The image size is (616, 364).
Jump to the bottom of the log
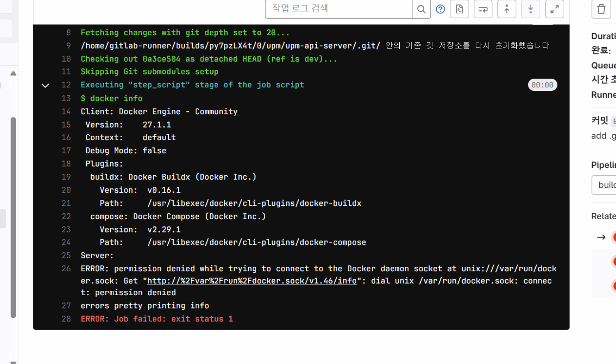click(x=530, y=9)
